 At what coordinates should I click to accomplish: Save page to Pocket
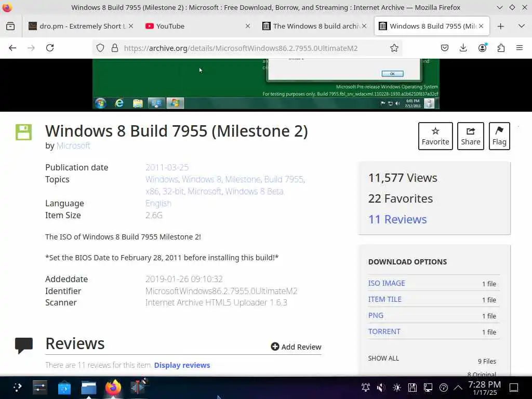pyautogui.click(x=445, y=48)
